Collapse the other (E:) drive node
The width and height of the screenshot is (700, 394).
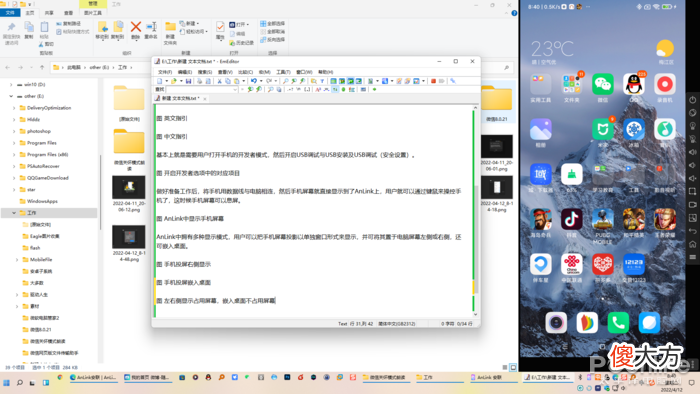point(11,96)
